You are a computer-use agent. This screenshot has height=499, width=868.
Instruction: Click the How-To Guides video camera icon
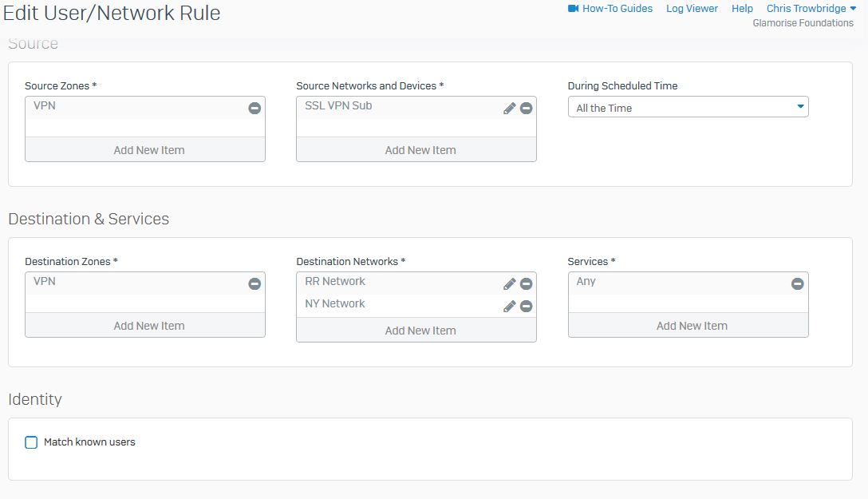pyautogui.click(x=573, y=9)
